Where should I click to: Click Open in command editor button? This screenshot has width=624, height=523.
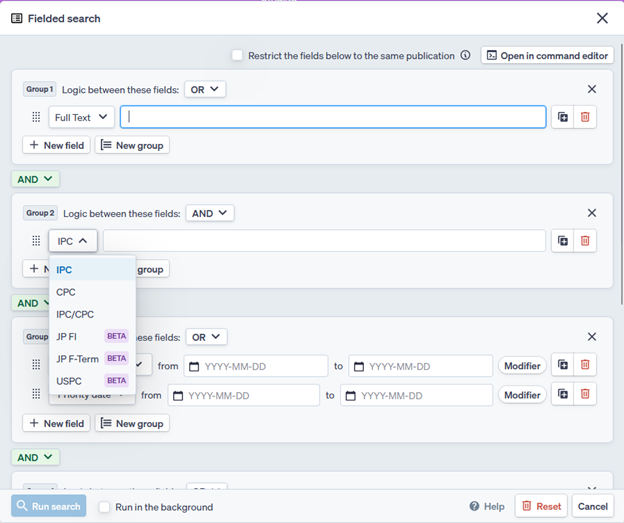click(x=547, y=56)
